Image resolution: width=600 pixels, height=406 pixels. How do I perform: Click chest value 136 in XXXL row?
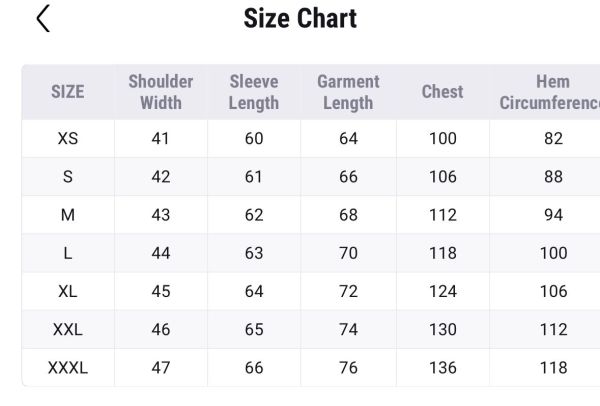[442, 367]
